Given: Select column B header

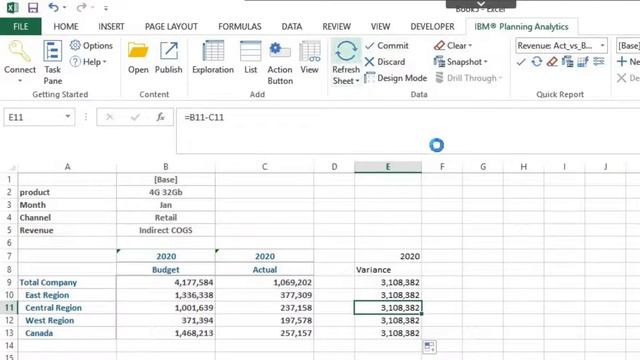Looking at the screenshot, I should point(166,167).
